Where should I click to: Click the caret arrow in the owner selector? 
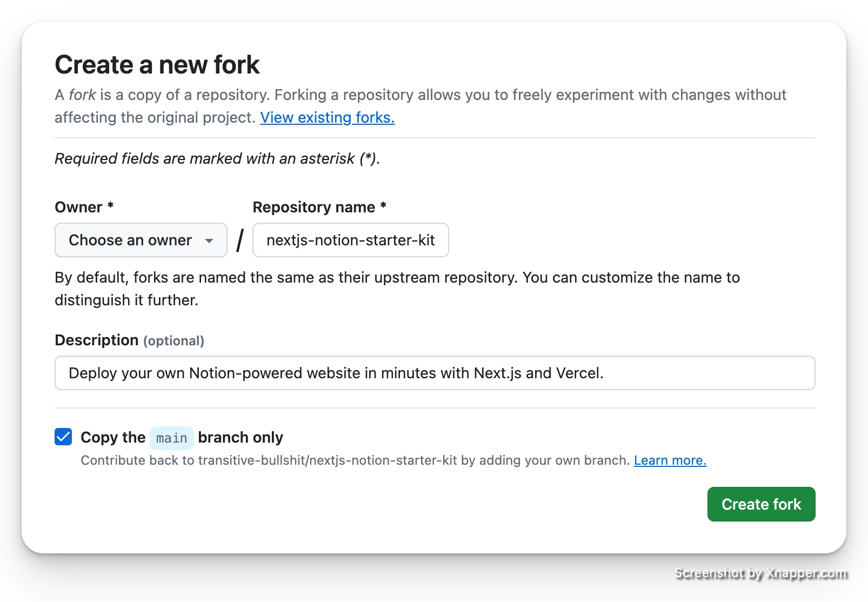click(209, 240)
